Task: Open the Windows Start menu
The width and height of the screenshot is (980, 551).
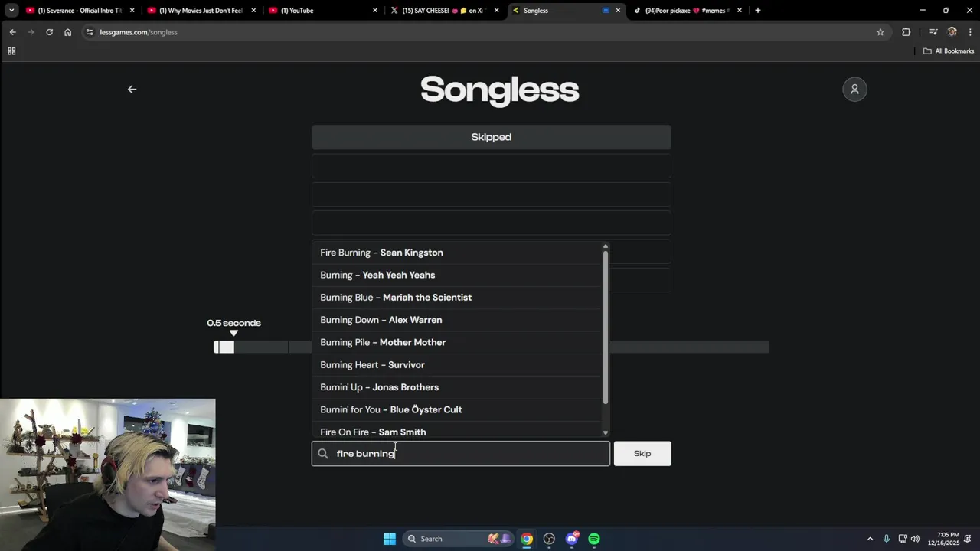Action: point(390,539)
